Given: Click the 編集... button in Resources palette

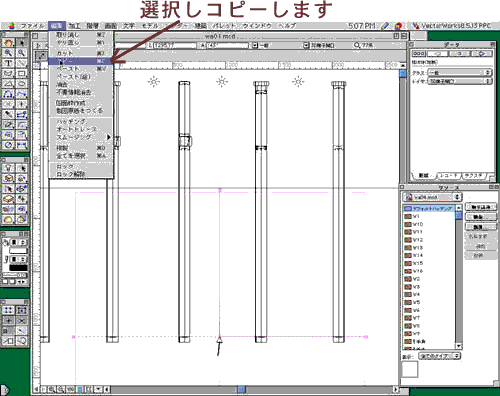Looking at the screenshot, I should (481, 217).
